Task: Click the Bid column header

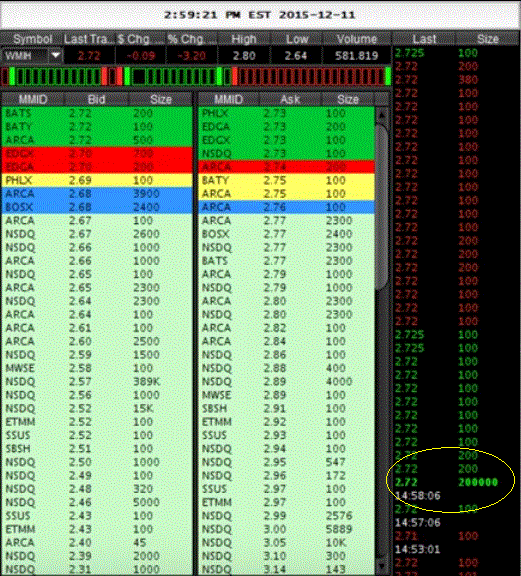Action: [97, 99]
